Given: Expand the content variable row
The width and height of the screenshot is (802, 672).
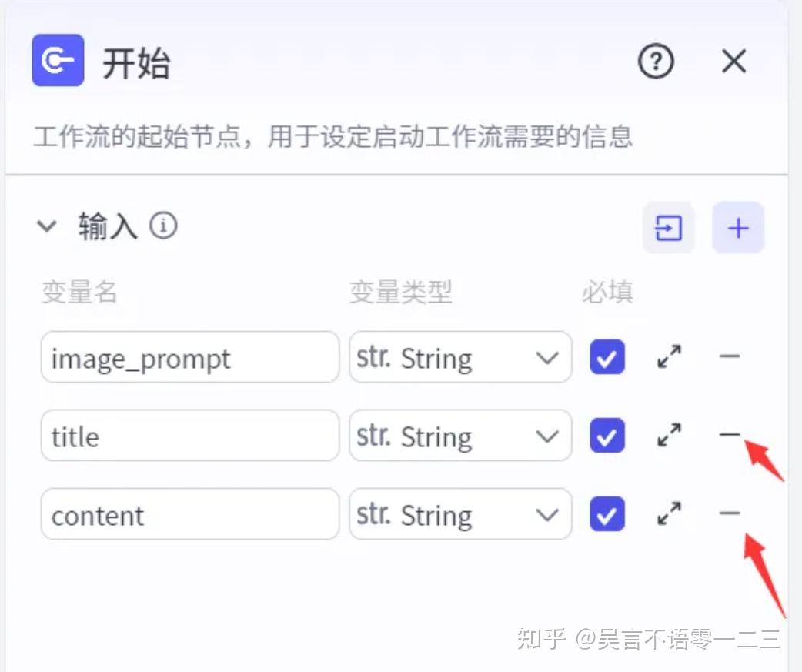Looking at the screenshot, I should coord(669,513).
